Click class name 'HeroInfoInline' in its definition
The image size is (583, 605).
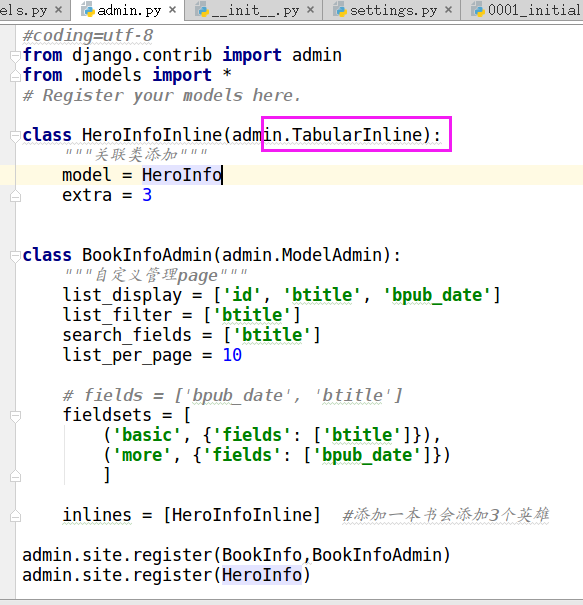pos(152,135)
